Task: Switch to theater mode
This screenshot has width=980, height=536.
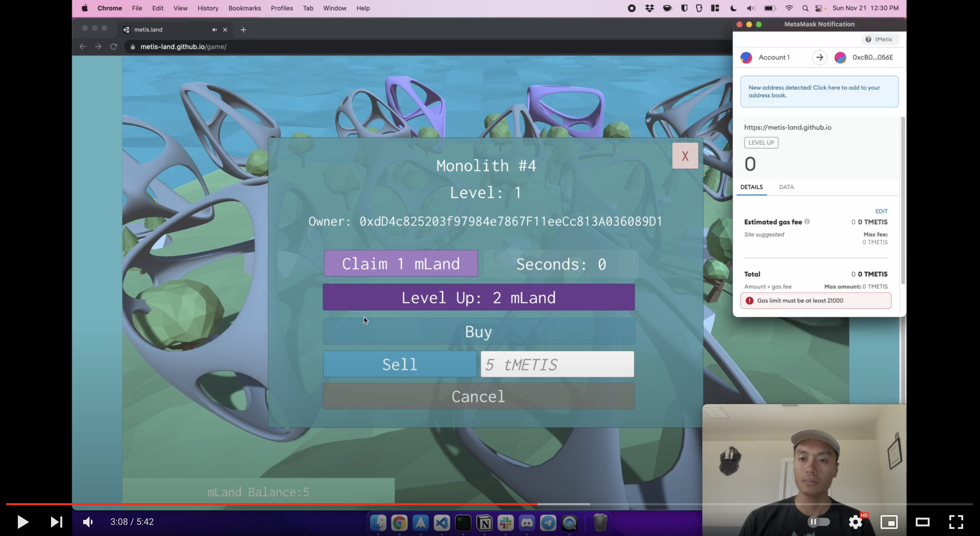Action: click(922, 522)
